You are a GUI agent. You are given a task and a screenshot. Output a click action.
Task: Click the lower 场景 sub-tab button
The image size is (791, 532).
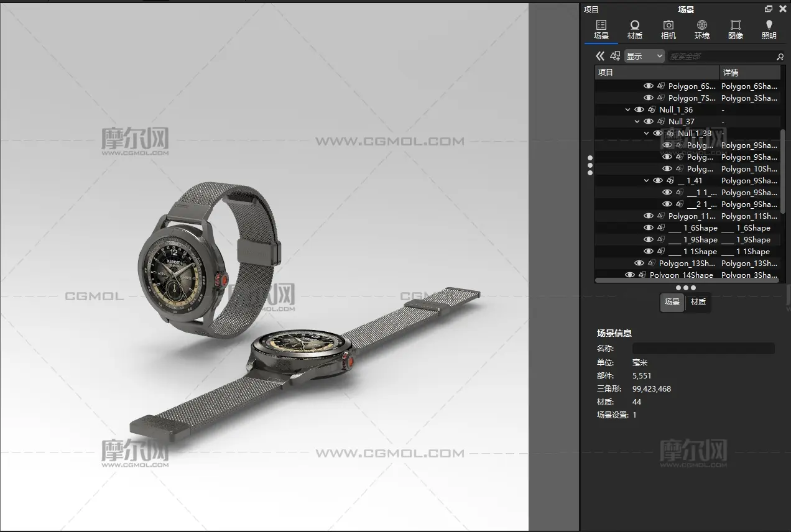pos(672,302)
